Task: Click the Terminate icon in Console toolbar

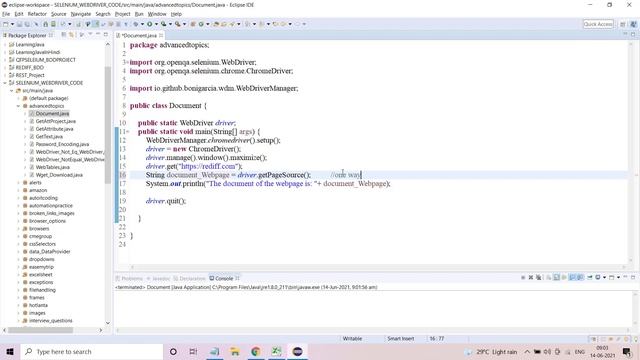Action: click(x=523, y=278)
